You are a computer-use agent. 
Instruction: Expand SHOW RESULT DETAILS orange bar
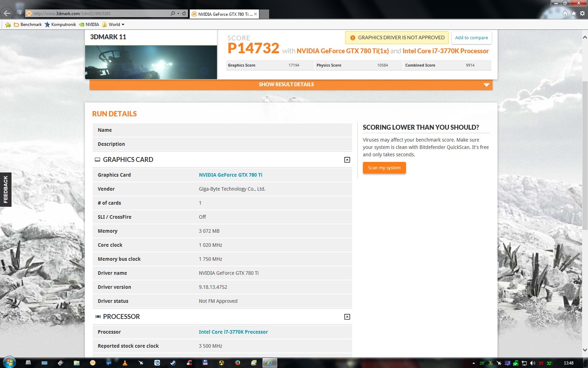pyautogui.click(x=291, y=84)
